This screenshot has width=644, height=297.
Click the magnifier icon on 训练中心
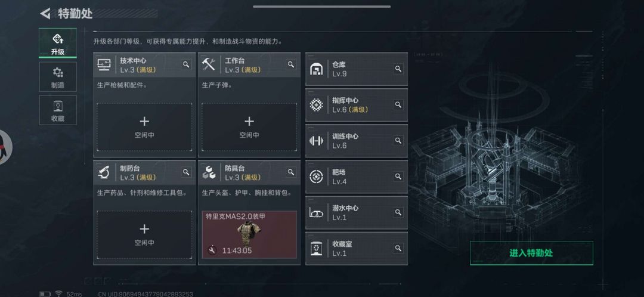click(398, 141)
